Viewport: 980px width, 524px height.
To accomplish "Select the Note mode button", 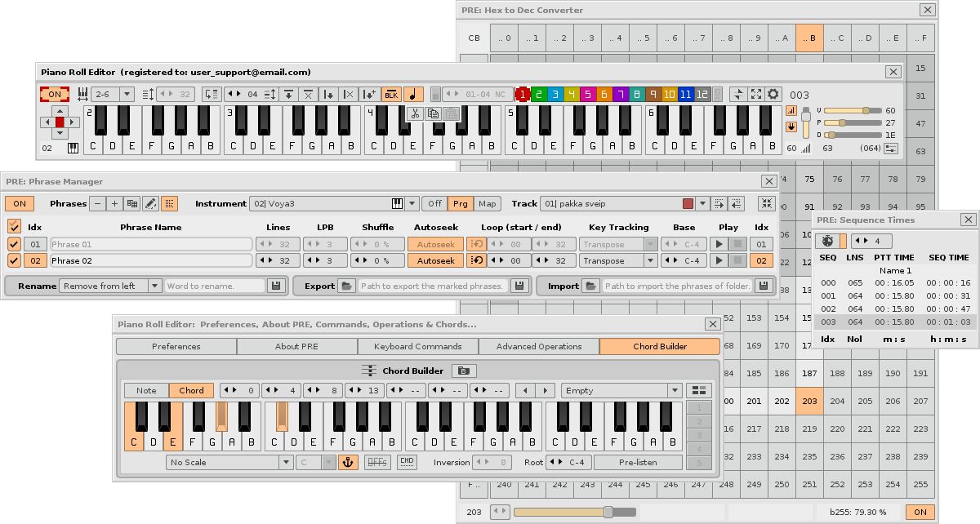I will coord(146,391).
